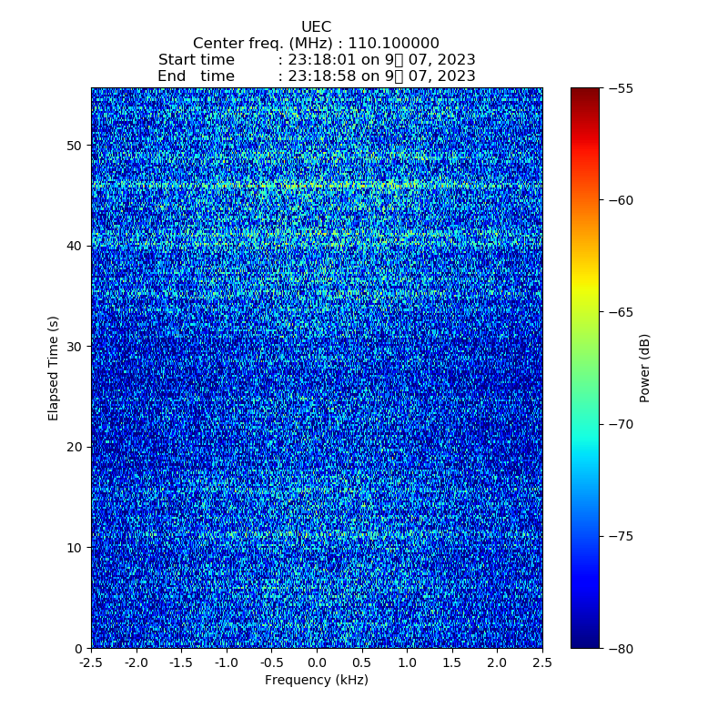Click the 2.5 frequency tick label
Image resolution: width=728 pixels, height=728 pixels.
point(541,663)
